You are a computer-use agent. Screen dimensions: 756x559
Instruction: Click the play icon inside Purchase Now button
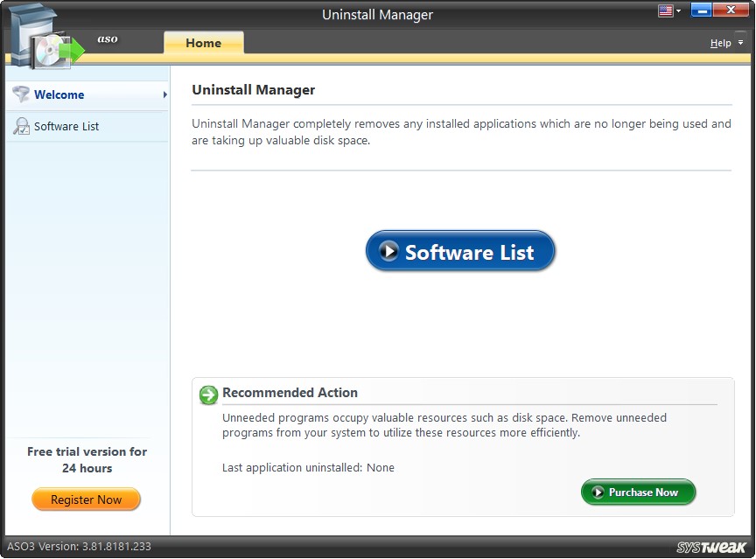point(599,492)
